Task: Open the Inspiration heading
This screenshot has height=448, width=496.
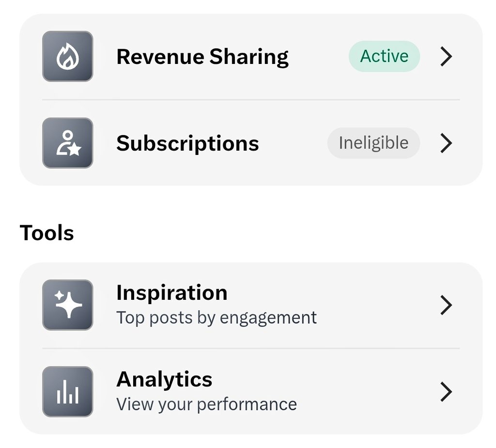Action: click(x=171, y=293)
